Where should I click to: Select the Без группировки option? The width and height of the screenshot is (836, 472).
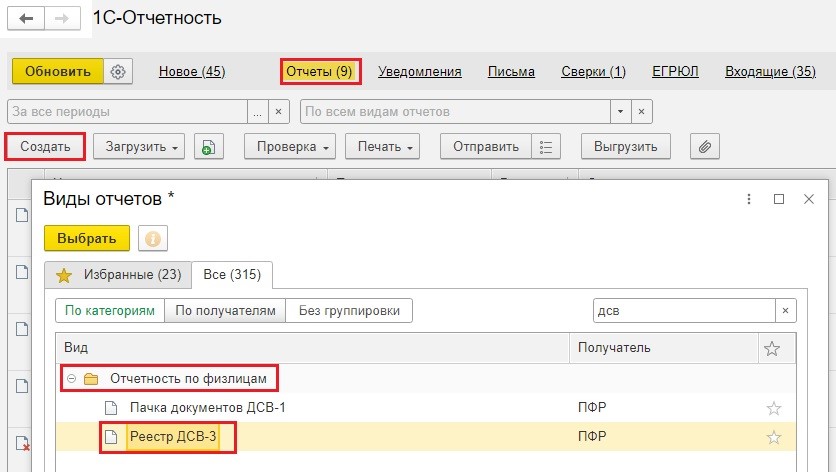349,310
